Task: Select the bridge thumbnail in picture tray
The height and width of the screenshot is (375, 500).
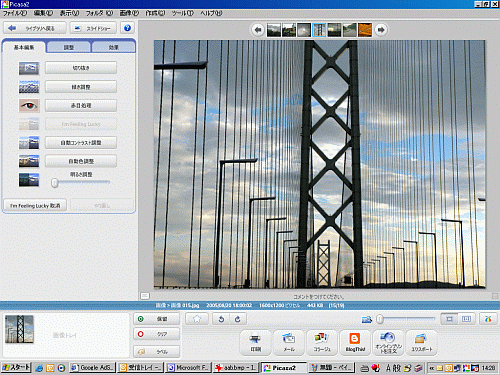Action: pos(20,329)
